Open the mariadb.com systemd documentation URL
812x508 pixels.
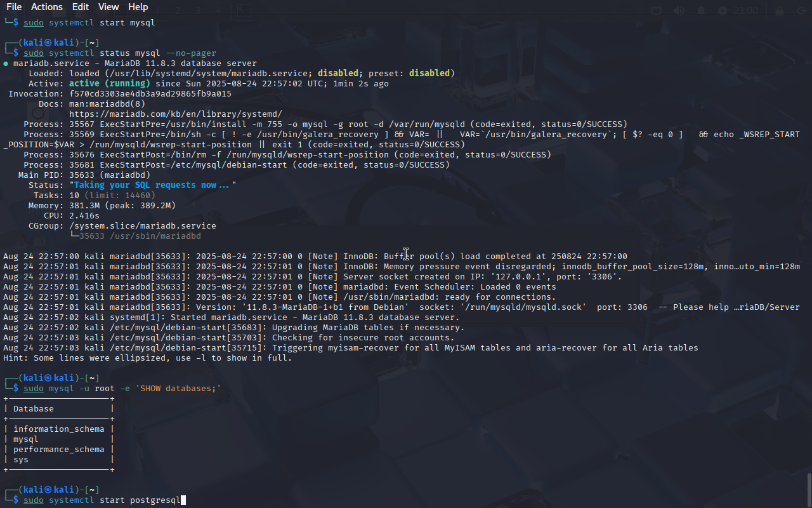pos(176,114)
